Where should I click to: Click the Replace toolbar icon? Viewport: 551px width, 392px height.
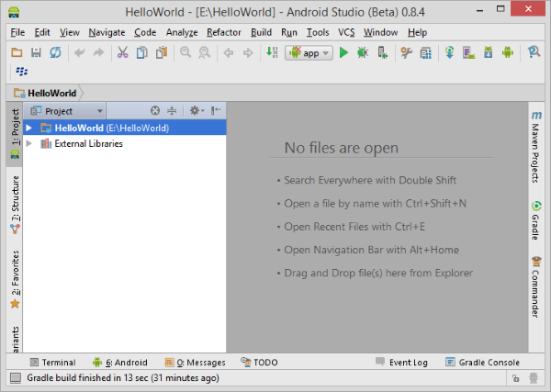204,52
